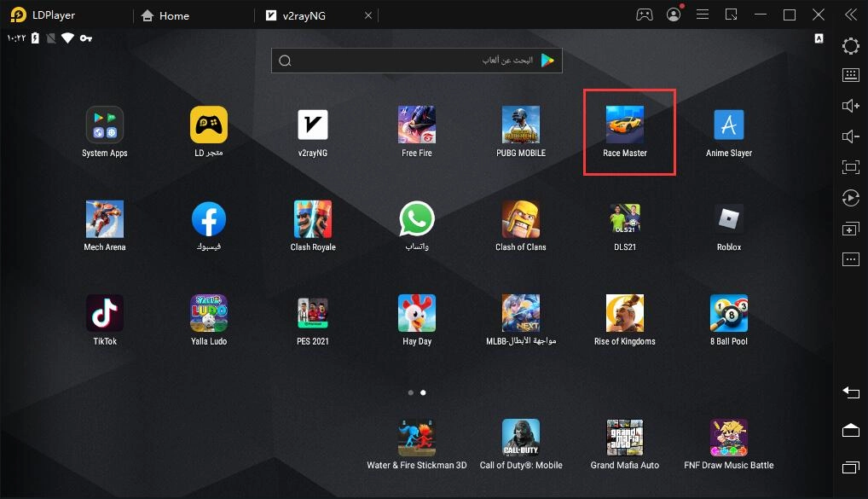
Task: Launch Rise of Kingdoms
Action: point(625,313)
